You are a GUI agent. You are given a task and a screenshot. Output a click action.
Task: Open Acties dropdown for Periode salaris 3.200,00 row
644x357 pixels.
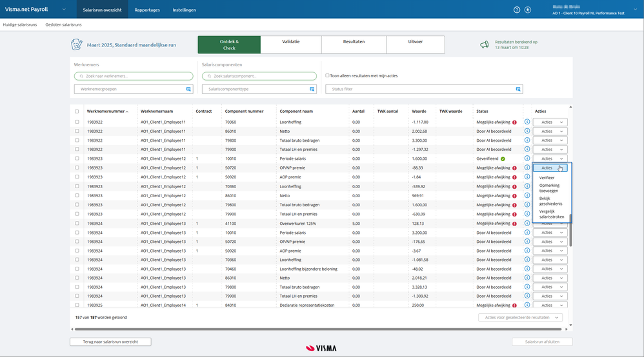[550, 233]
